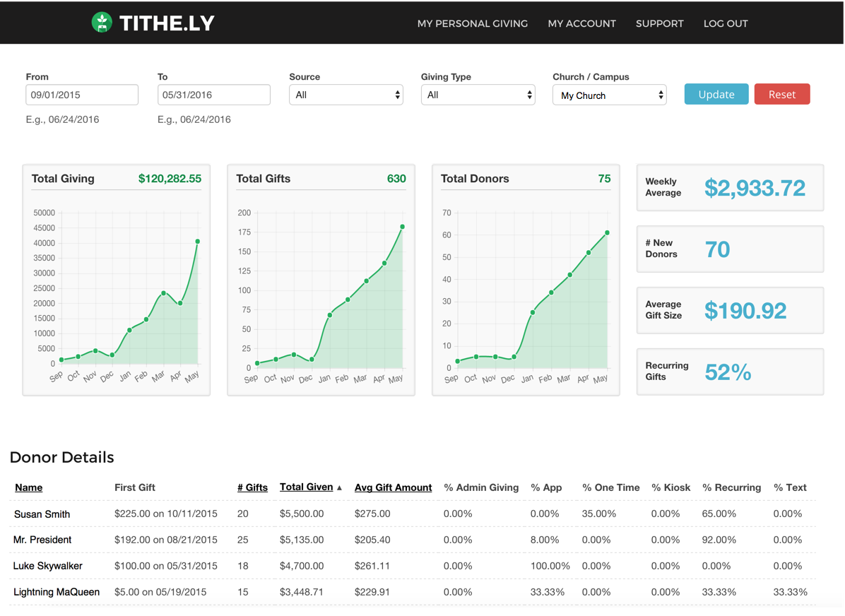Click Log Out in the navbar
845x616 pixels.
[x=726, y=23]
